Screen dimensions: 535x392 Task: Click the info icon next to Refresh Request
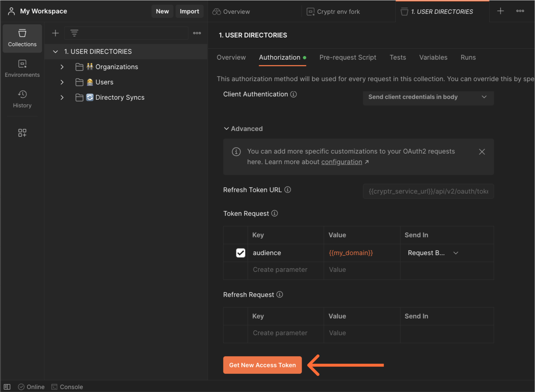(x=280, y=294)
